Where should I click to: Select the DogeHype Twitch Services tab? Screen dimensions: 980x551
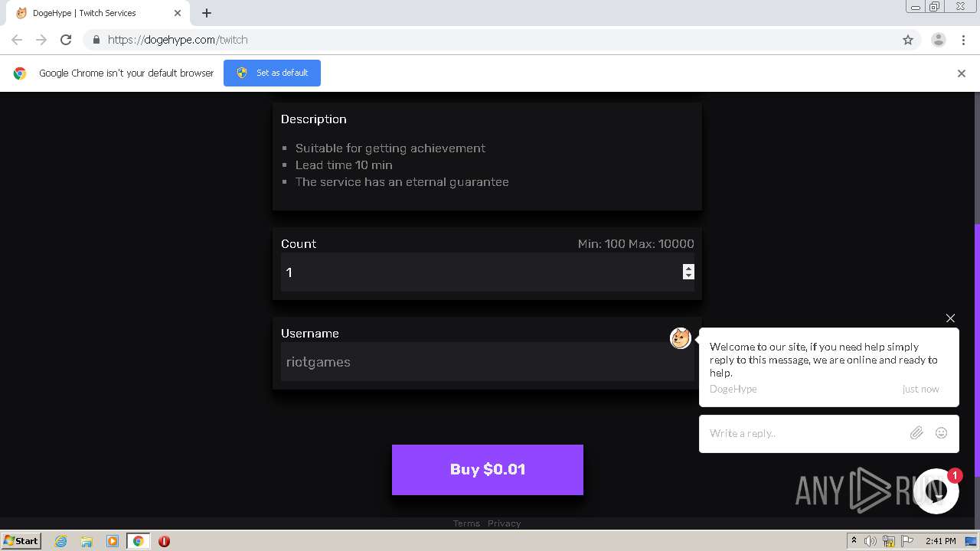100,13
